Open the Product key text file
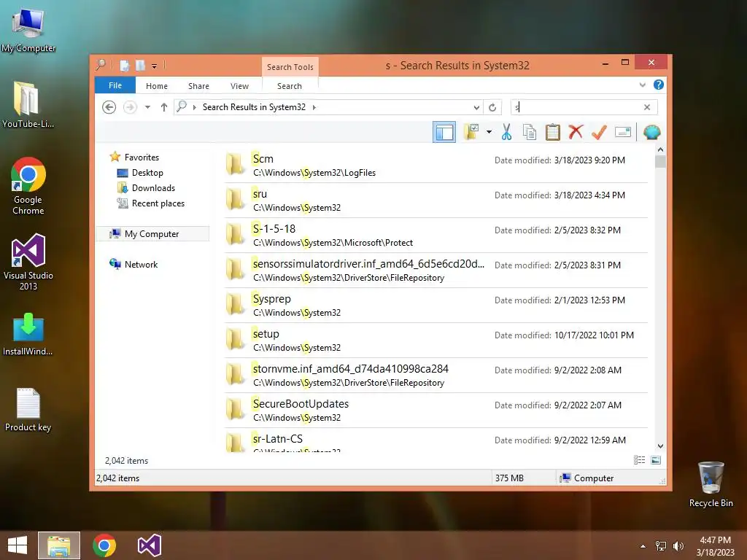747x560 pixels. (28, 410)
